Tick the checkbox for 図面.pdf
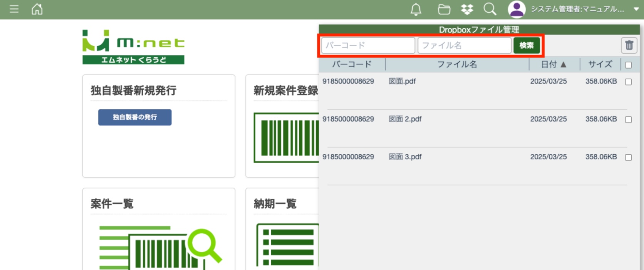Viewport: 644px width, 270px height. (x=628, y=82)
